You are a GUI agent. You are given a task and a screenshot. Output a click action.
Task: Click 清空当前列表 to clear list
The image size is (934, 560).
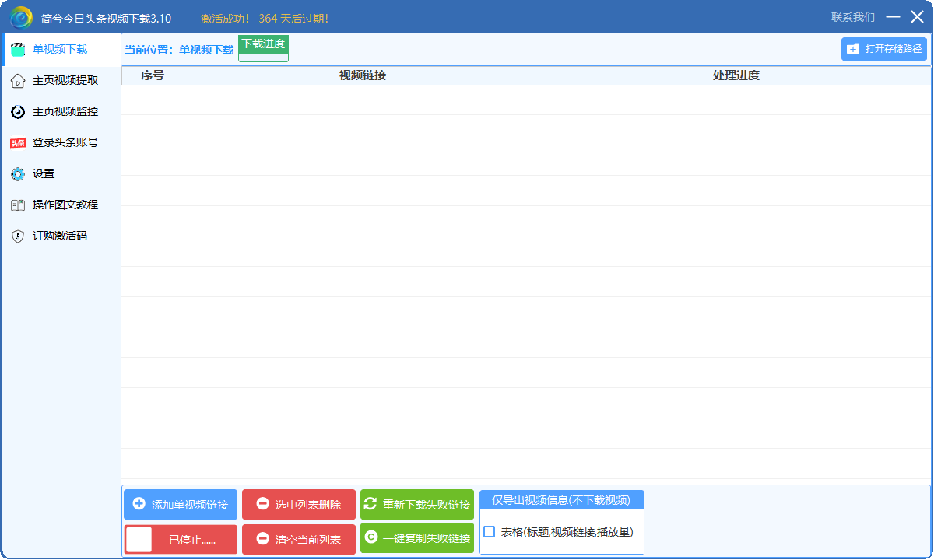point(299,539)
